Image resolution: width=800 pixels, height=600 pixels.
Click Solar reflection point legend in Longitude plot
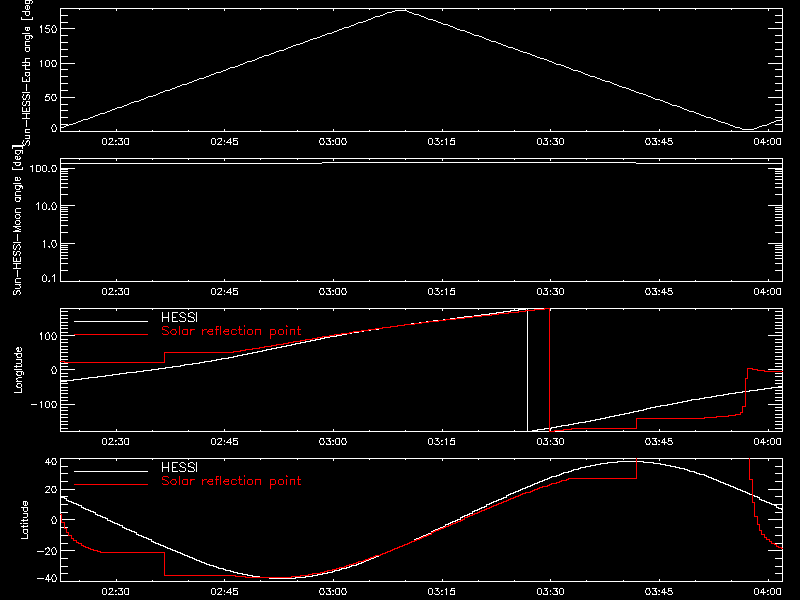[x=231, y=331]
